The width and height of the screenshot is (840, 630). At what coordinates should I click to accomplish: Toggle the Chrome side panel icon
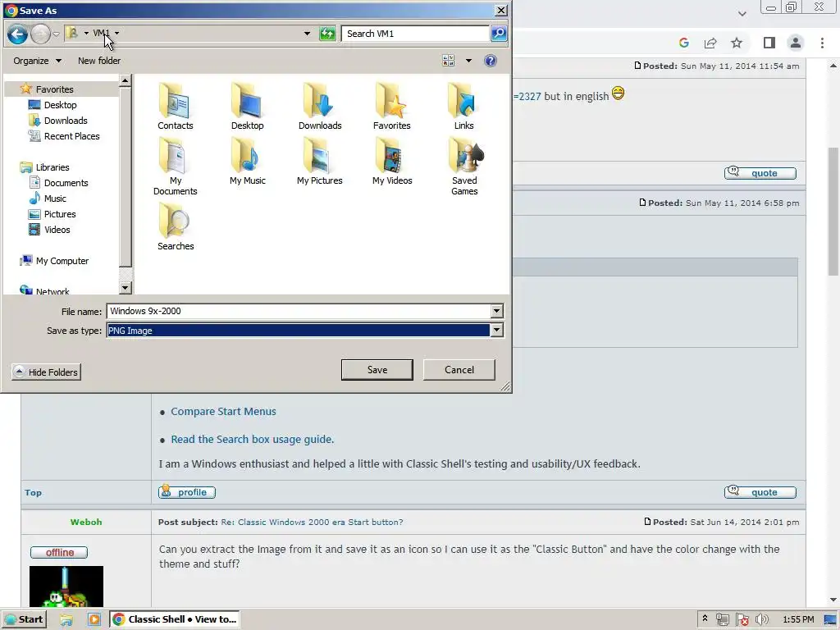[769, 43]
